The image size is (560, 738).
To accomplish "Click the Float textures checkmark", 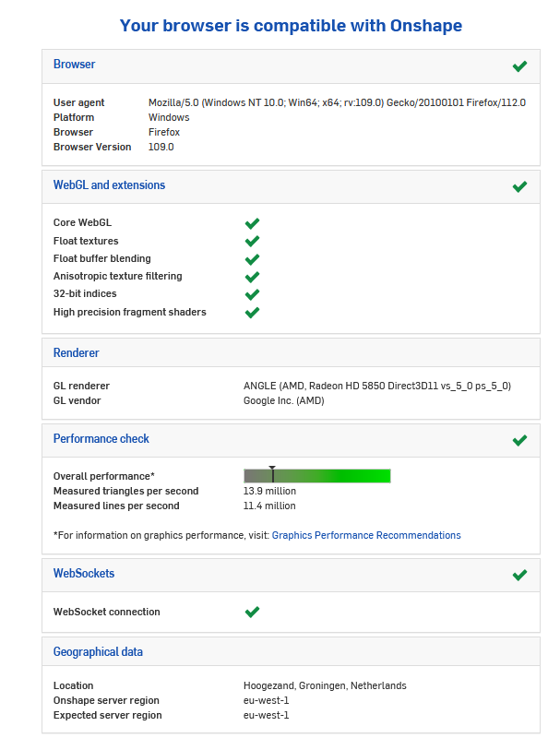I will pos(252,242).
